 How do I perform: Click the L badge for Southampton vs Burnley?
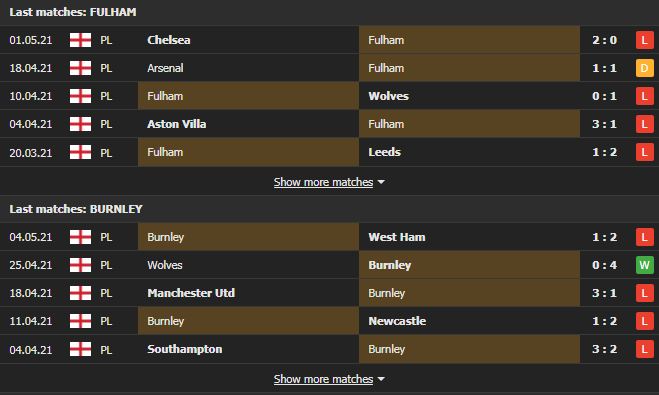click(644, 349)
